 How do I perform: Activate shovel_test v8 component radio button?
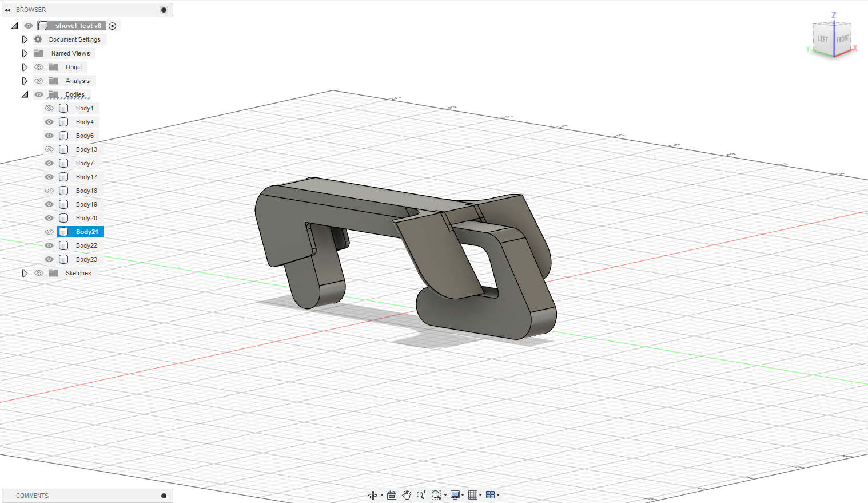tap(113, 26)
